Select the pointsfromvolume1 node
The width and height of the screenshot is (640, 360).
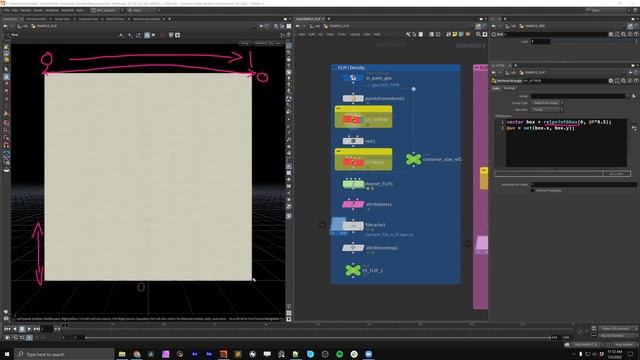(353, 98)
